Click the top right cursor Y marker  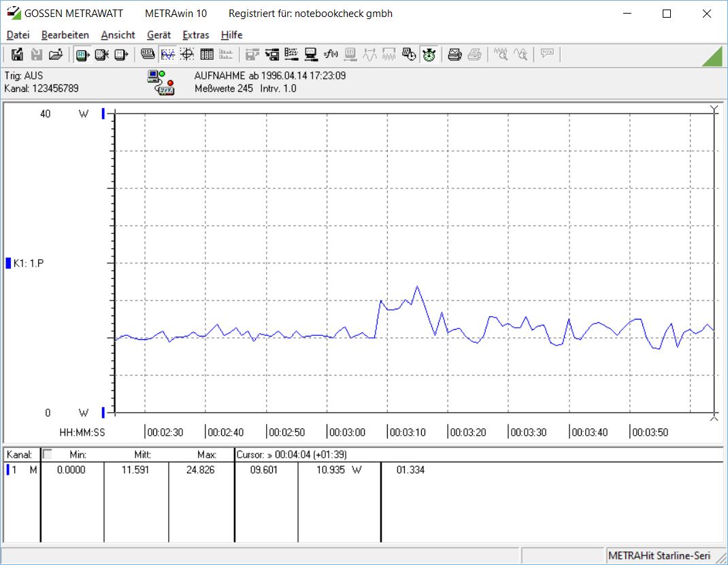pos(714,109)
